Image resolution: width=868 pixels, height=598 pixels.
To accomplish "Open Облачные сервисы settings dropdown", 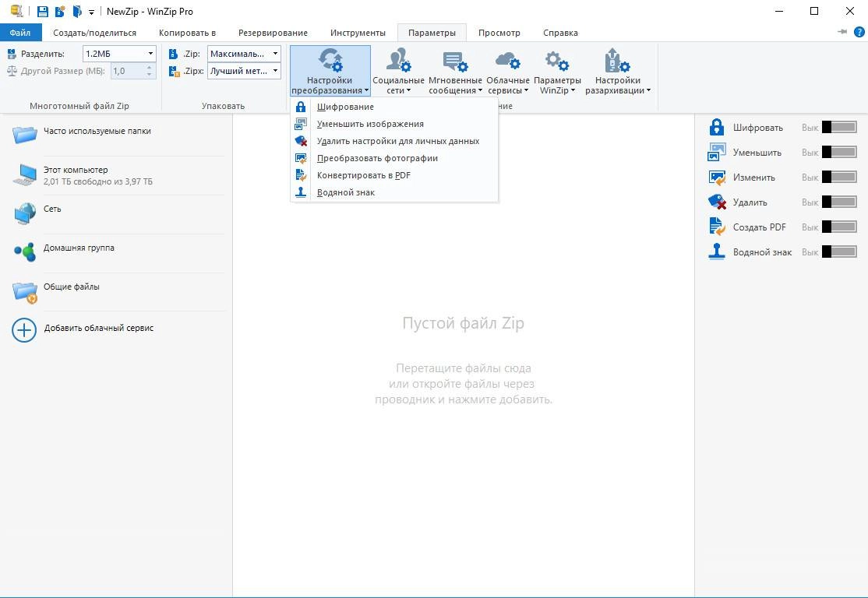I will pyautogui.click(x=508, y=71).
